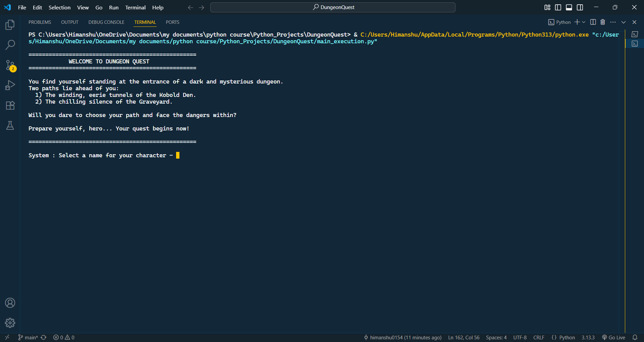This screenshot has height=342, width=644.
Task: Open the Run and Debug view
Action: pos(10,85)
